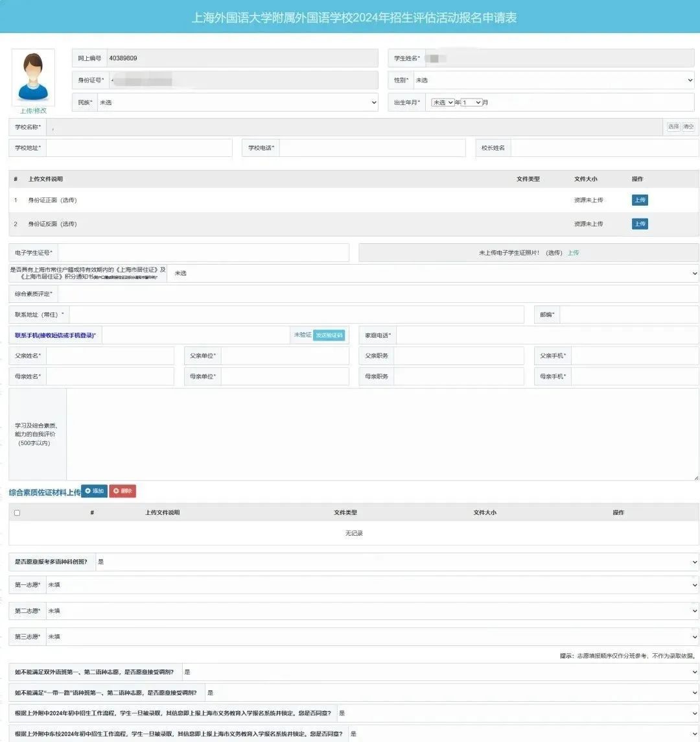Expand the 第一志愿 dropdown

click(x=372, y=585)
